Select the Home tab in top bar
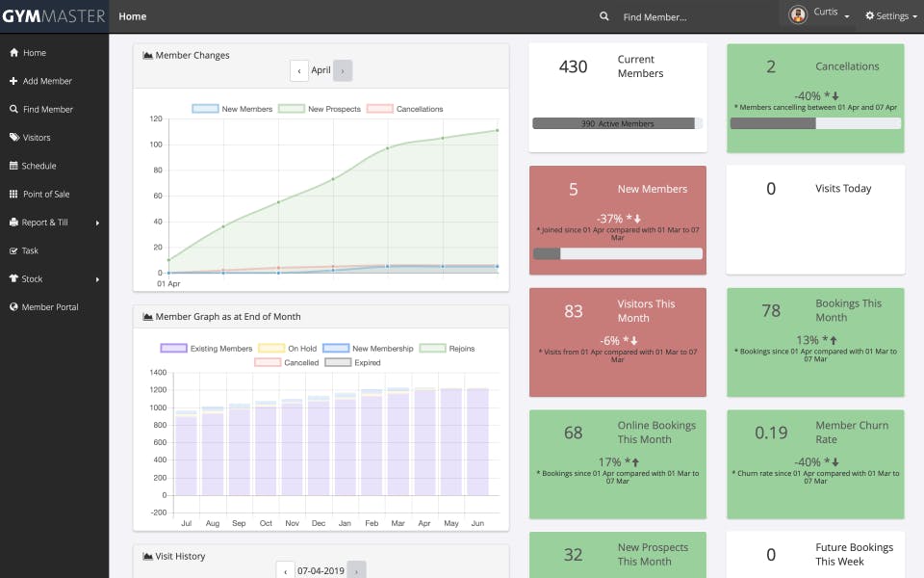Viewport: 924px width, 578px height. (x=133, y=16)
